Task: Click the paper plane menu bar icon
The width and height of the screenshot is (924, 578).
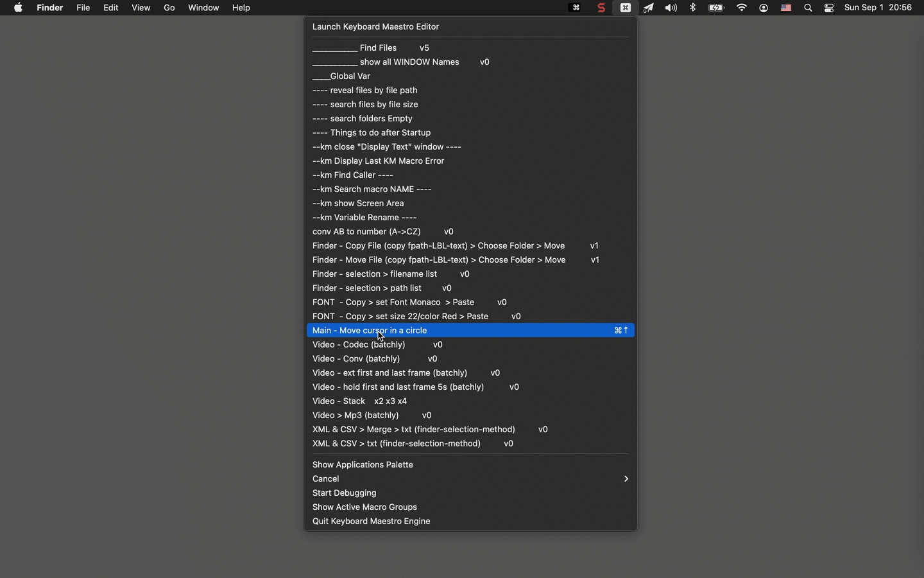Action: 649,8
